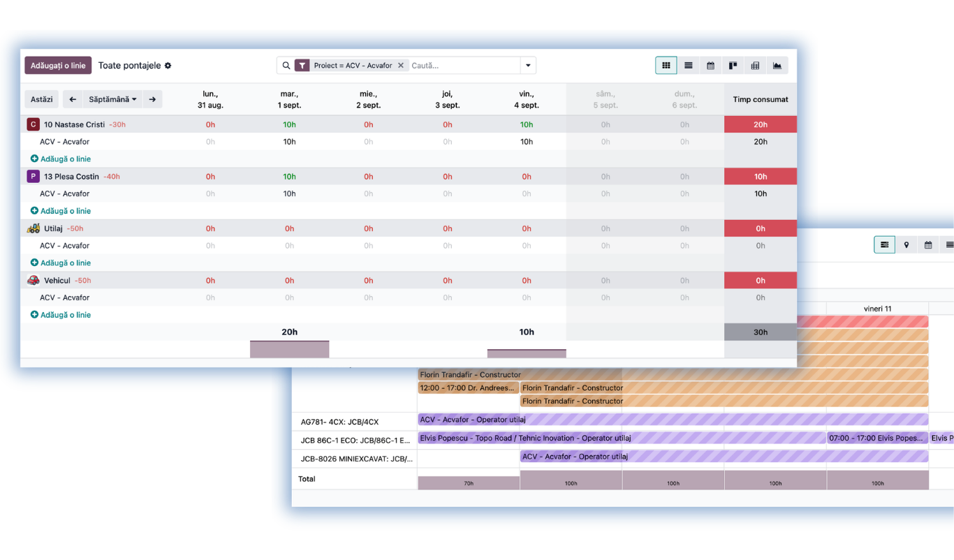Click the filter funnel icon in search bar

click(x=302, y=66)
